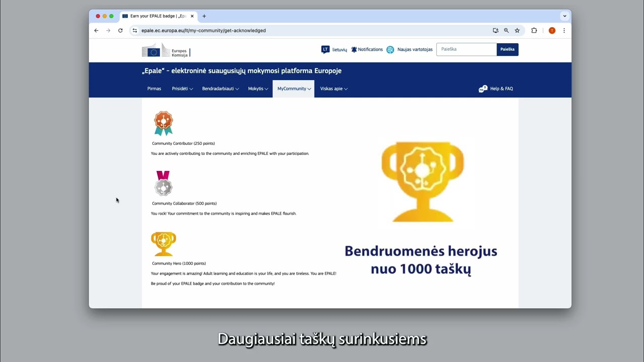Click the blue Paieška search button
This screenshot has width=644, height=362.
click(507, 49)
